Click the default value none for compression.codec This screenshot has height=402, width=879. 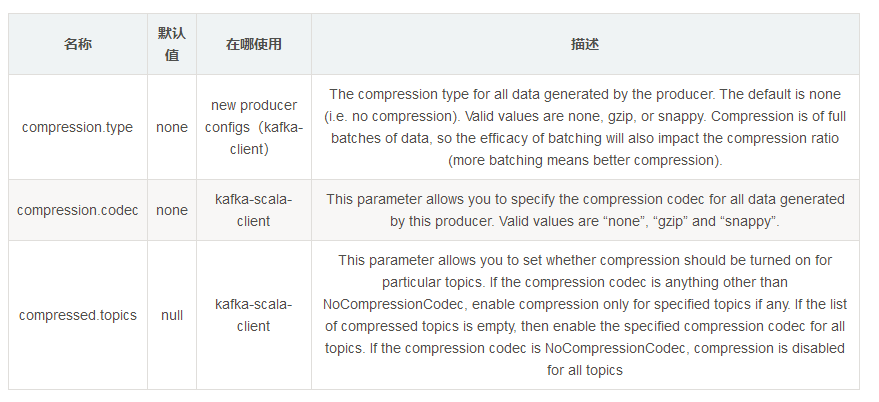tap(171, 210)
